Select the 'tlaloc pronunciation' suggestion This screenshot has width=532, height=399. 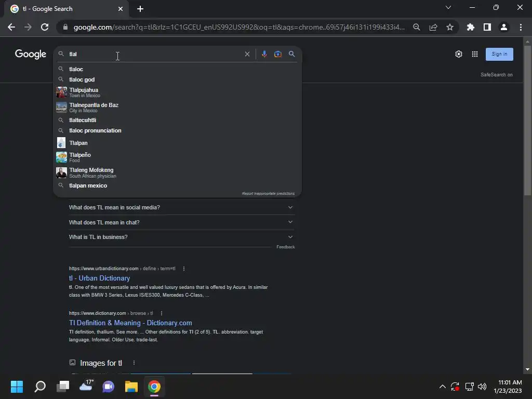(178, 130)
